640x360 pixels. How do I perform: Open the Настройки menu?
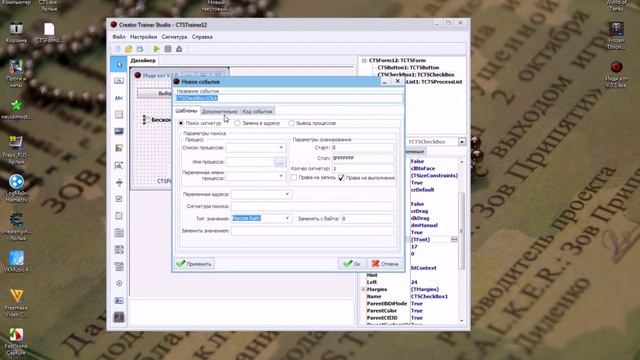(x=143, y=37)
